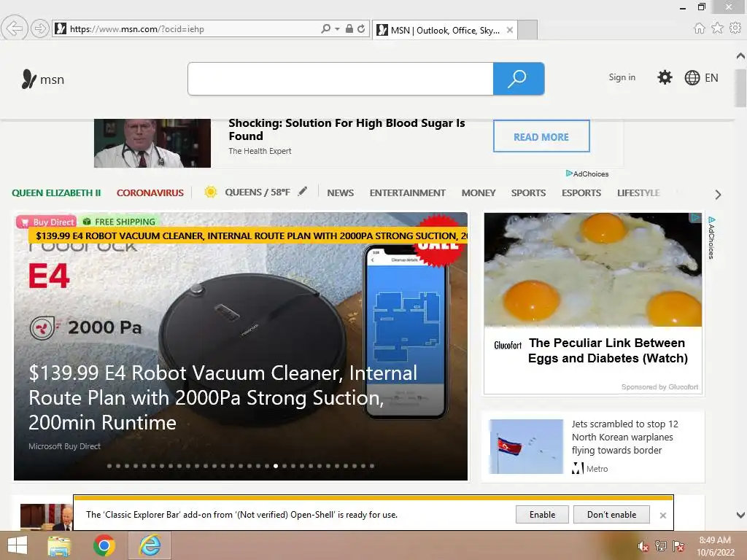Click the READ MORE ad button
747x560 pixels.
click(x=541, y=136)
